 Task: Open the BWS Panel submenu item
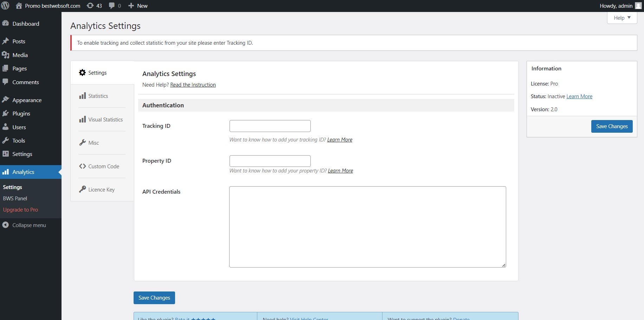pos(15,198)
